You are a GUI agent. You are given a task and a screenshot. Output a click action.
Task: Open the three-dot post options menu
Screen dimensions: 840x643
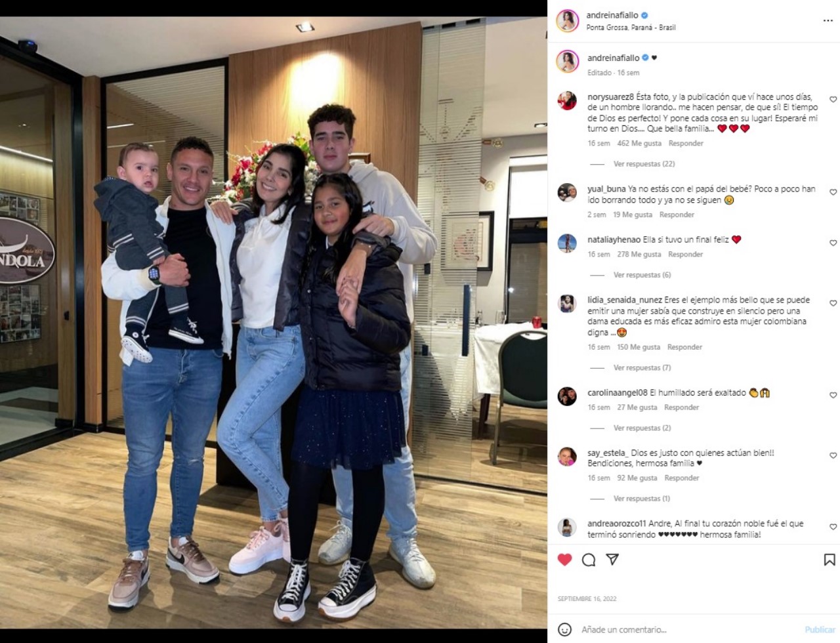pos(828,21)
